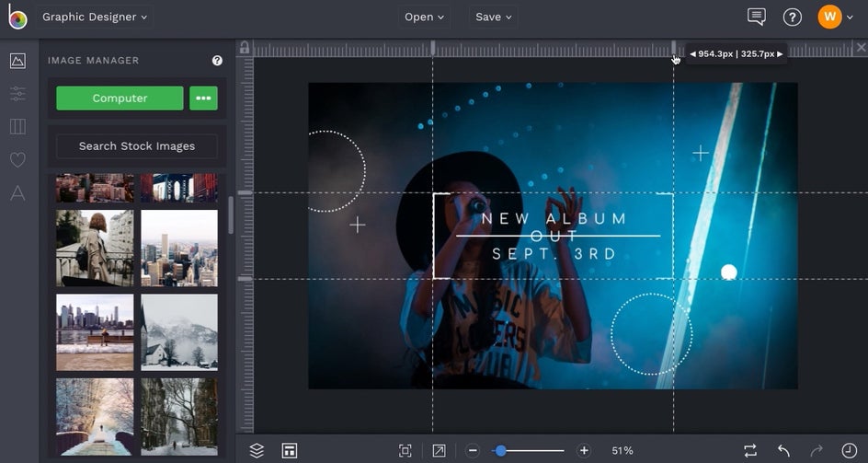The width and height of the screenshot is (868, 463).
Task: Open the Save menu
Action: (x=493, y=17)
